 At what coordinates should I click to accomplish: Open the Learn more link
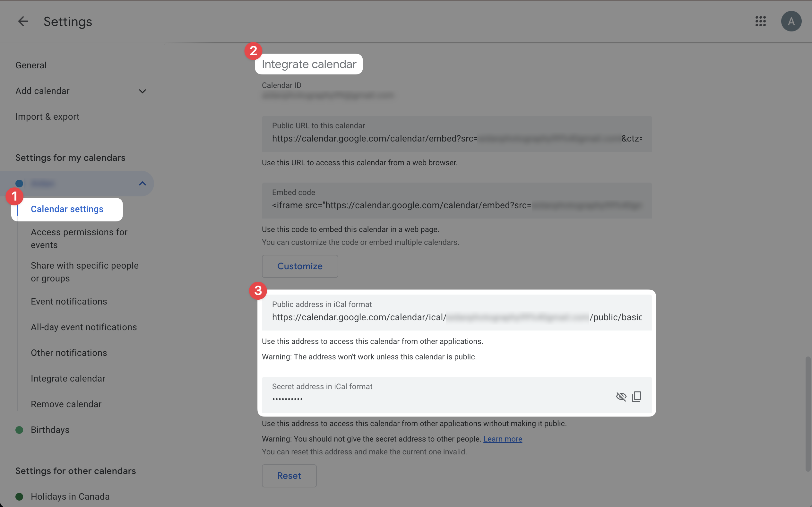point(502,439)
